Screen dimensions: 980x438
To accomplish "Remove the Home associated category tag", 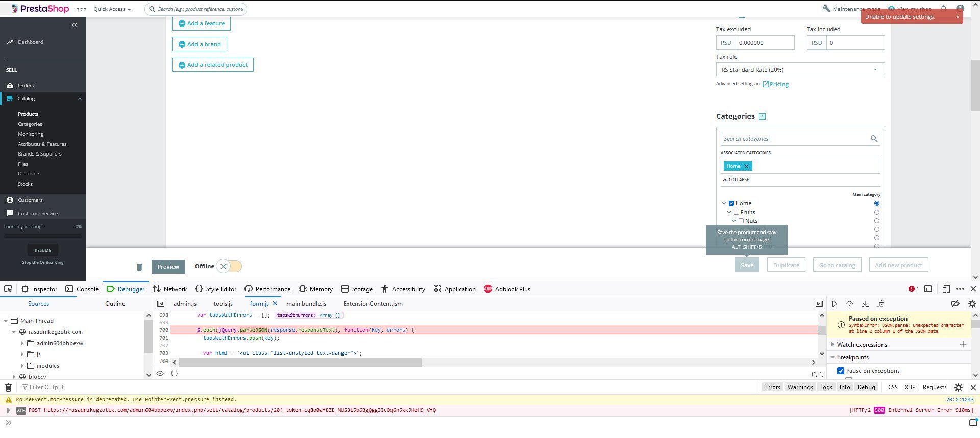I will [746, 166].
